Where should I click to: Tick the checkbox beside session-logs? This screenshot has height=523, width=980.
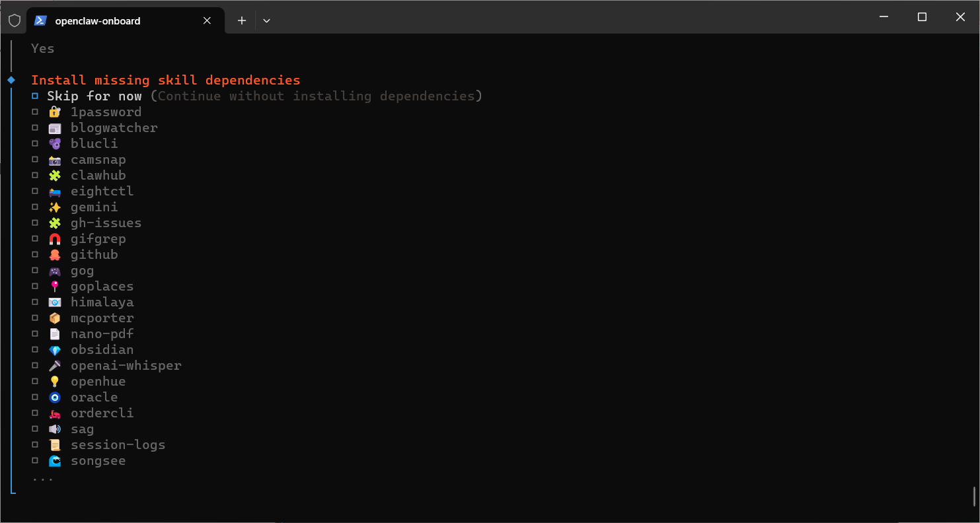pos(35,445)
